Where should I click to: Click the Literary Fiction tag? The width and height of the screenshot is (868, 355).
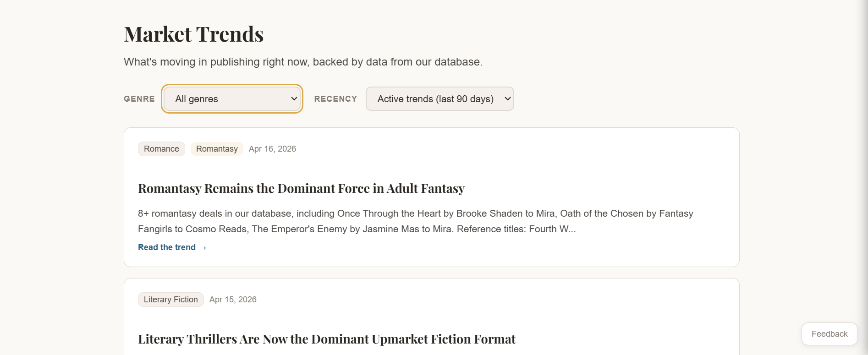click(x=170, y=300)
